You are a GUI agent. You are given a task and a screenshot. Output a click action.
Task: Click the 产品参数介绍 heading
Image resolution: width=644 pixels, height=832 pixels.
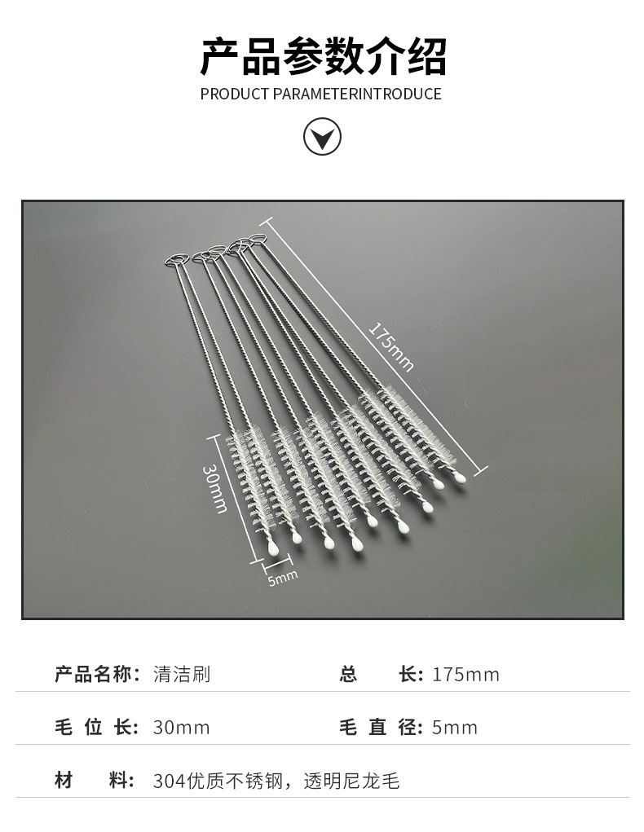click(322, 57)
